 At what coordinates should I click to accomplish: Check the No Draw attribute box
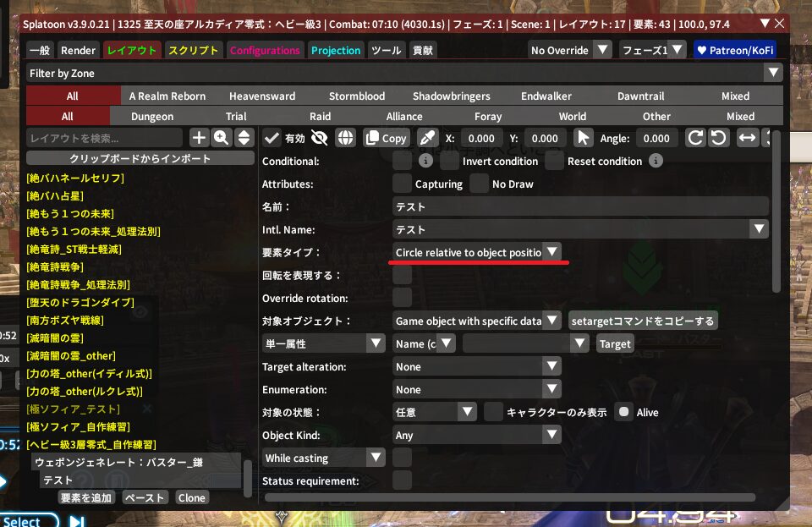point(479,184)
